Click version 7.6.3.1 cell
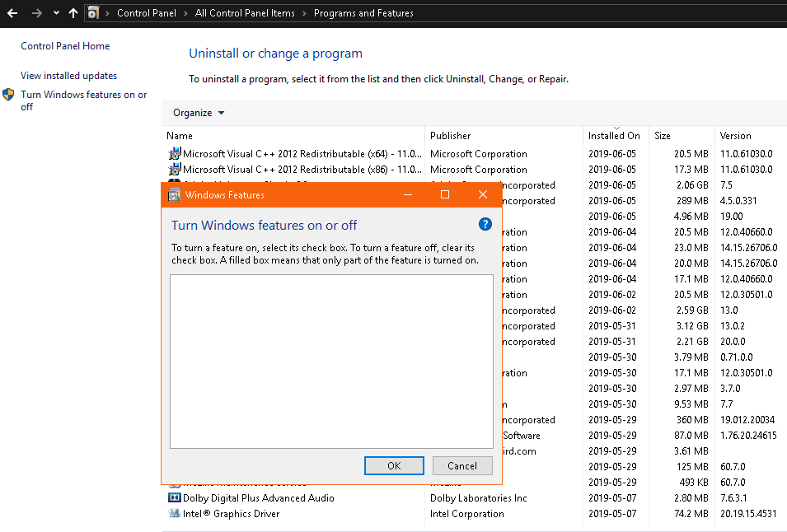 (733, 498)
